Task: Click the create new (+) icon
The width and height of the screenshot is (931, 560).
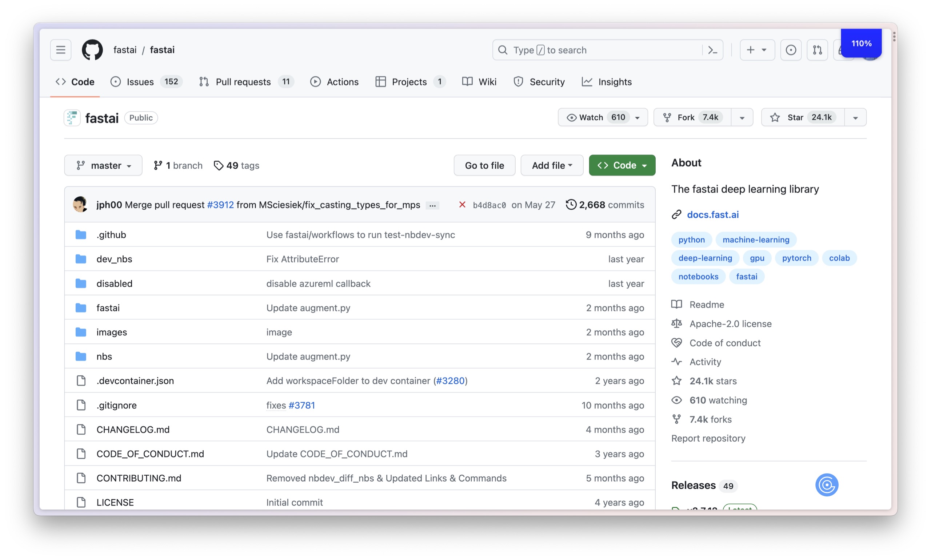Action: (756, 49)
